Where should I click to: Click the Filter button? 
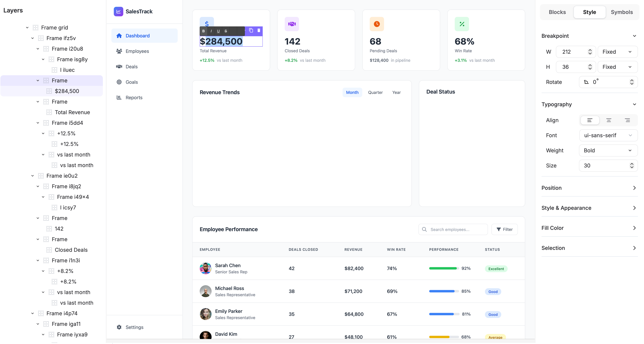pyautogui.click(x=504, y=229)
